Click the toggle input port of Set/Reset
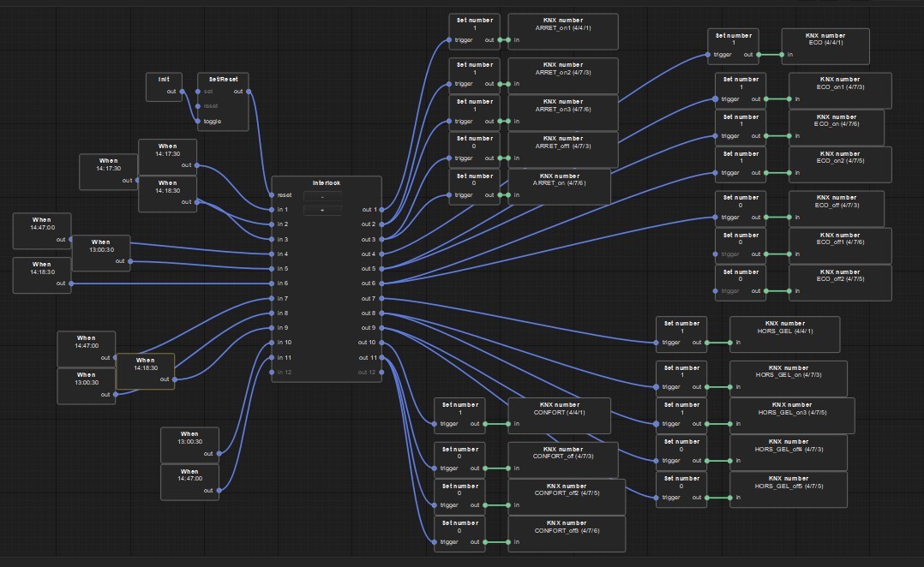Screen dimensions: 924x567 point(199,122)
